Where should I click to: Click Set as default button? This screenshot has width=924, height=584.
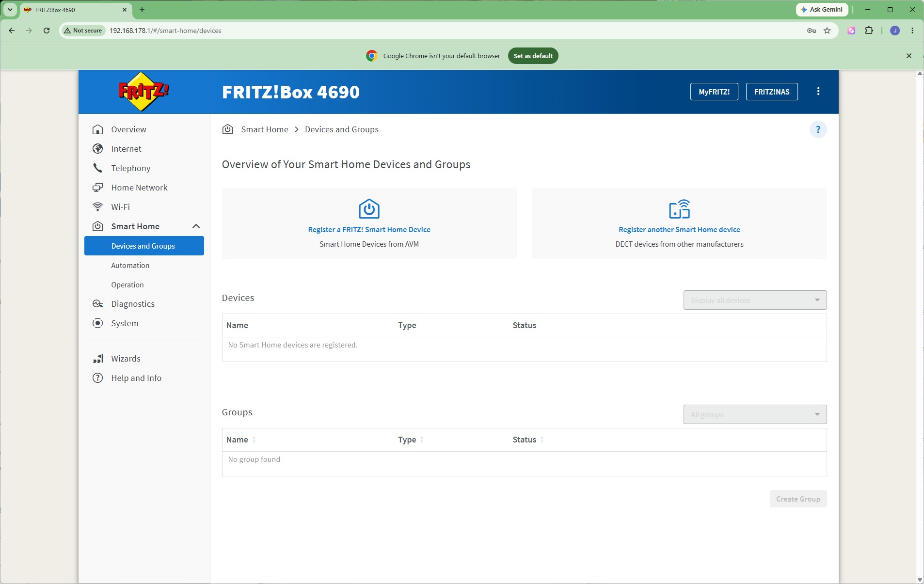[x=533, y=56]
